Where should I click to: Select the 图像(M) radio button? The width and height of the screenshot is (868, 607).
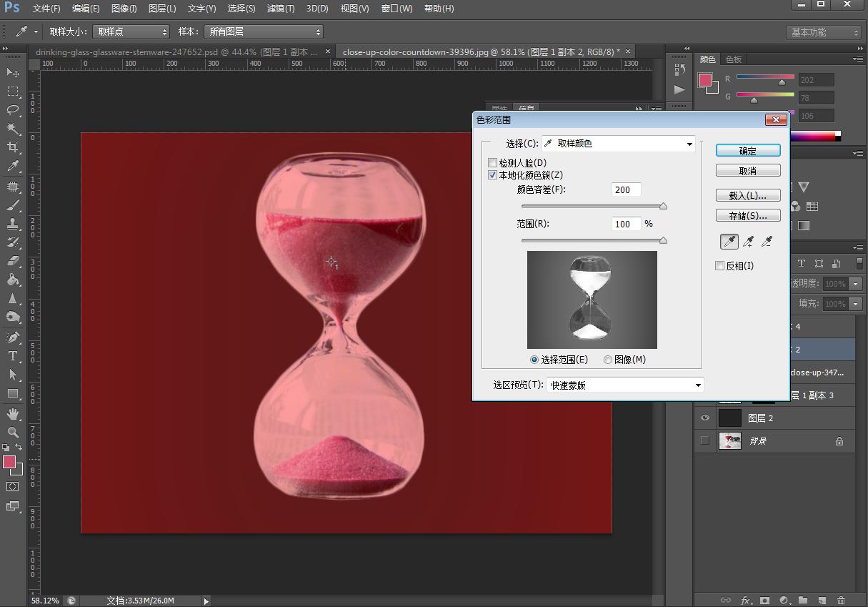608,360
